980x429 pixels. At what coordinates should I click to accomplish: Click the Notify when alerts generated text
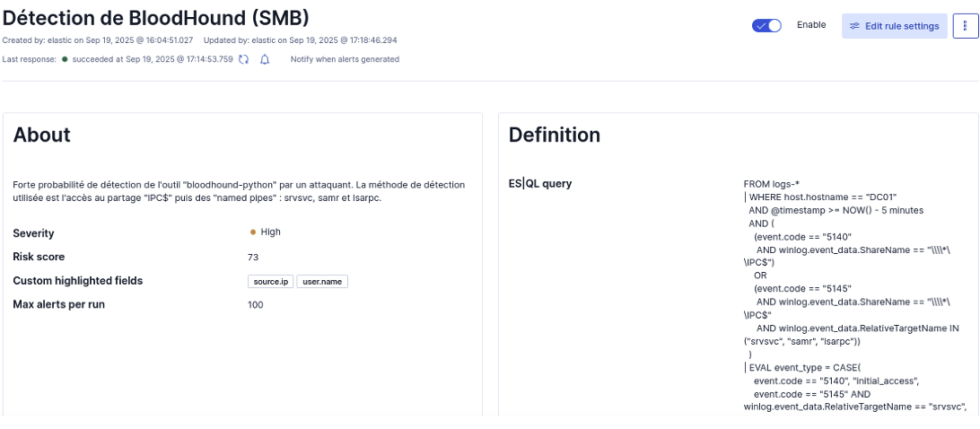[x=345, y=59]
